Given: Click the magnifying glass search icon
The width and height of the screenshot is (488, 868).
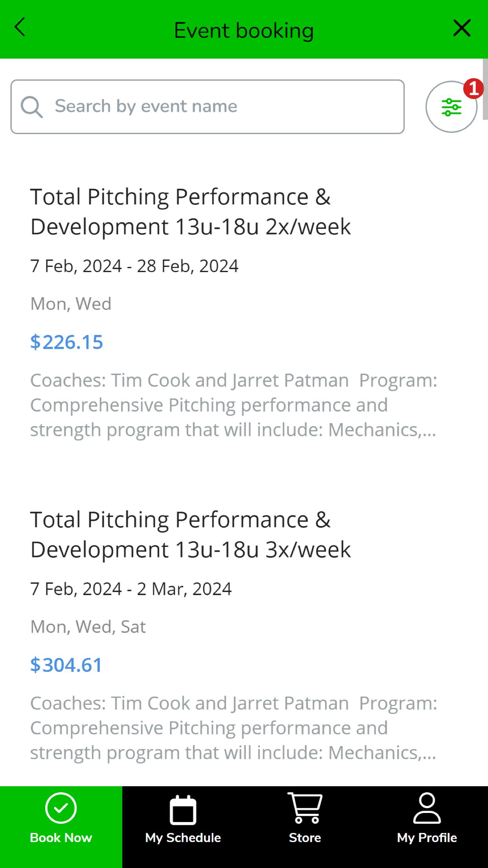Looking at the screenshot, I should tap(31, 107).
